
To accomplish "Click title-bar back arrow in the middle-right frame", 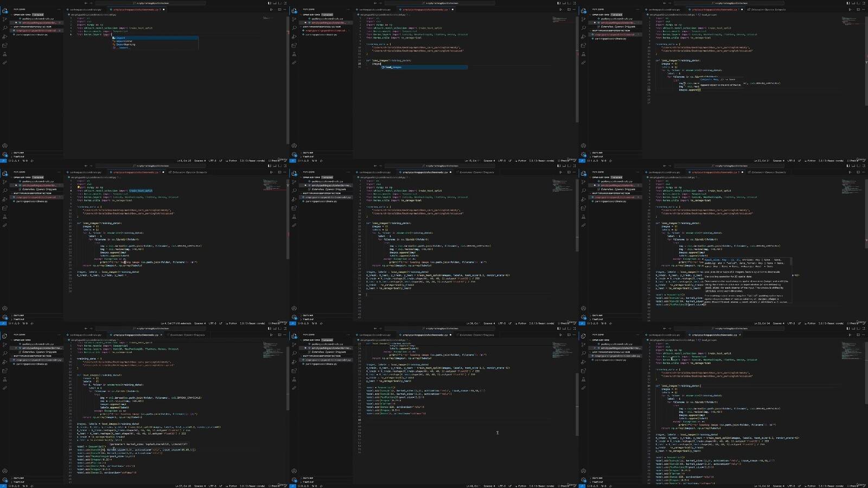I will point(664,166).
